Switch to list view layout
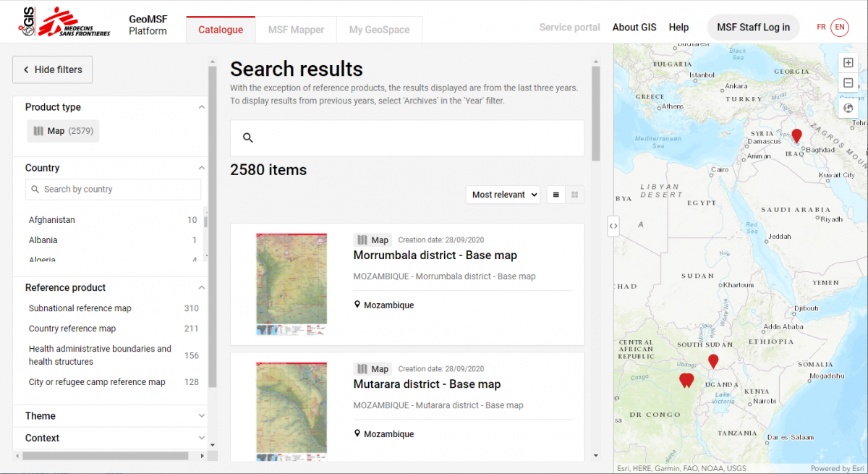The width and height of the screenshot is (868, 474). [556, 195]
